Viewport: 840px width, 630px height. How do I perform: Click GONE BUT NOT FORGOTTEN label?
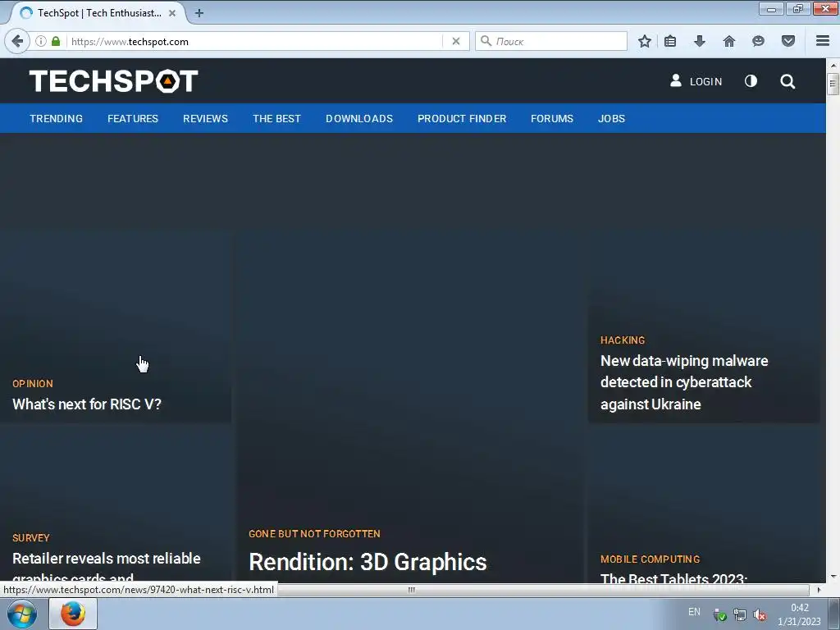pyautogui.click(x=314, y=534)
